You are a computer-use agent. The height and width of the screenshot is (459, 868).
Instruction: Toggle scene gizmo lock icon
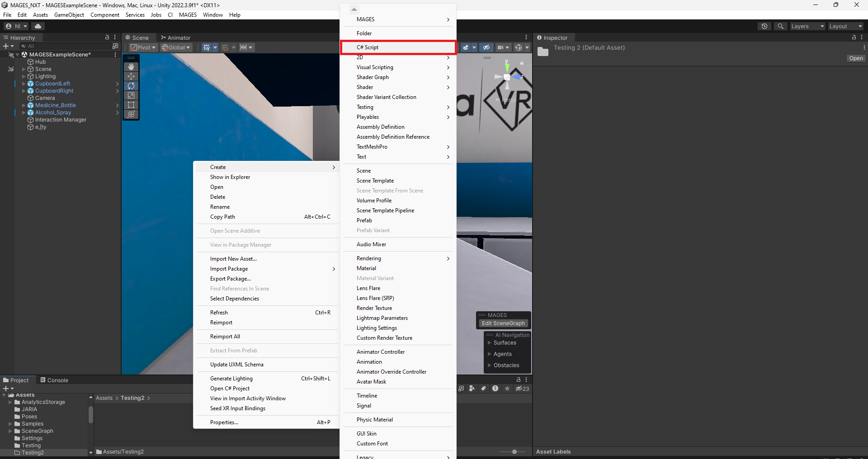[522, 63]
